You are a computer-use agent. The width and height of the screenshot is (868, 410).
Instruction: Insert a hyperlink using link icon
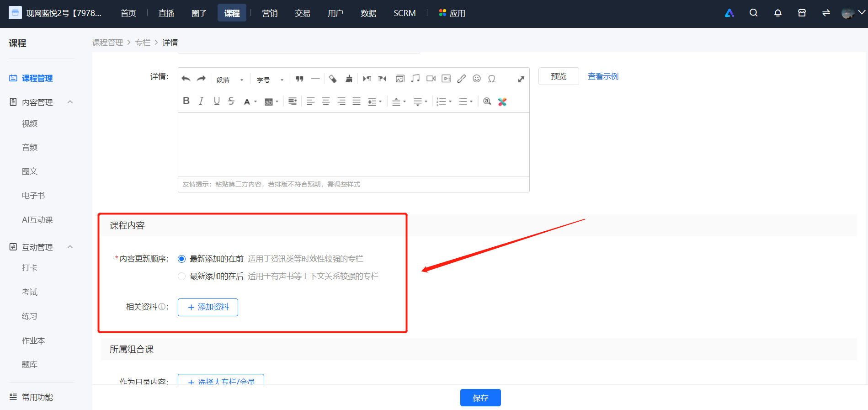point(461,79)
